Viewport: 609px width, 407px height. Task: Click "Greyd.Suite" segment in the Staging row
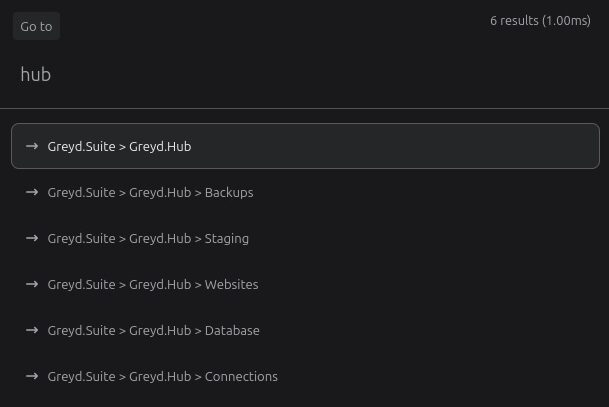pos(81,238)
